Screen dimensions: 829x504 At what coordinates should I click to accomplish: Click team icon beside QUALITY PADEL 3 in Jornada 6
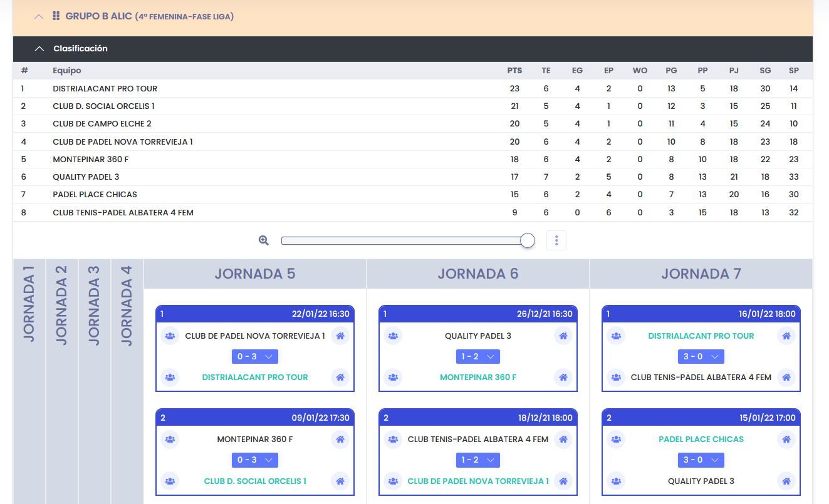pos(393,336)
